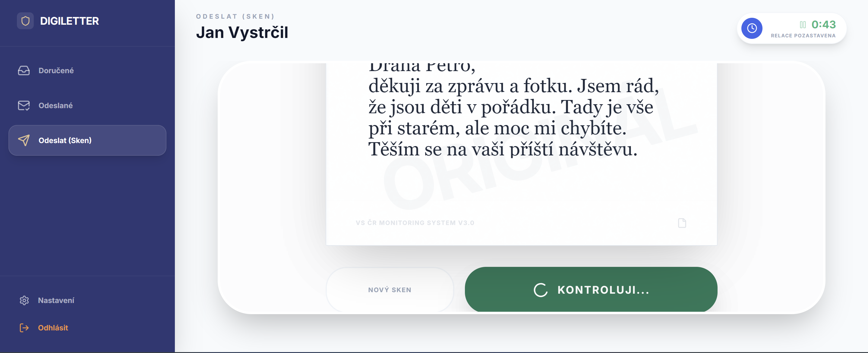Click the spinner icon in Kontroluji button
The height and width of the screenshot is (353, 868).
click(540, 290)
